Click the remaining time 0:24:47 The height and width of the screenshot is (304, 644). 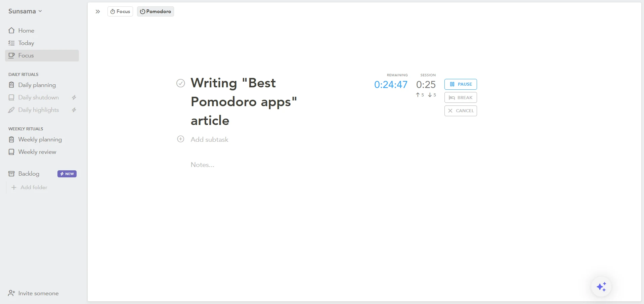click(x=391, y=85)
